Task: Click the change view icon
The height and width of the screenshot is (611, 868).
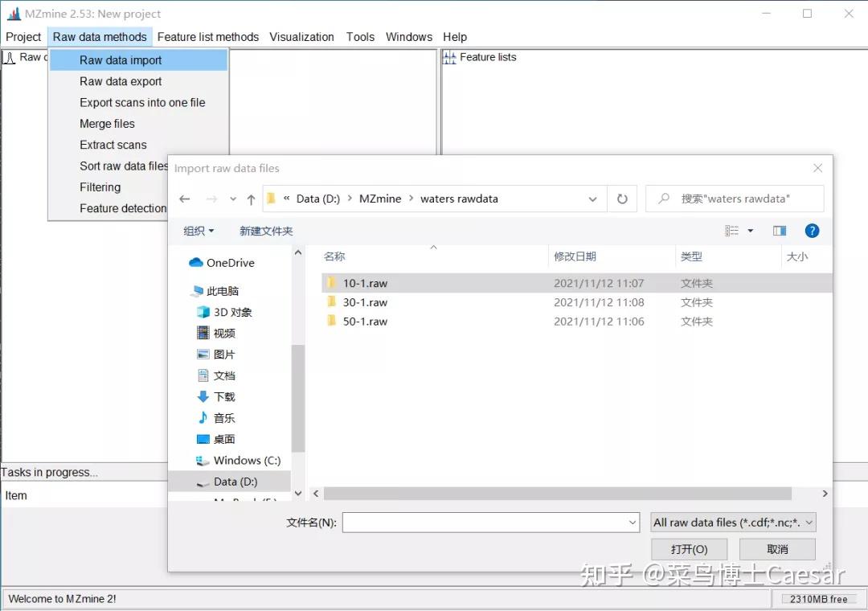Action: [x=732, y=231]
